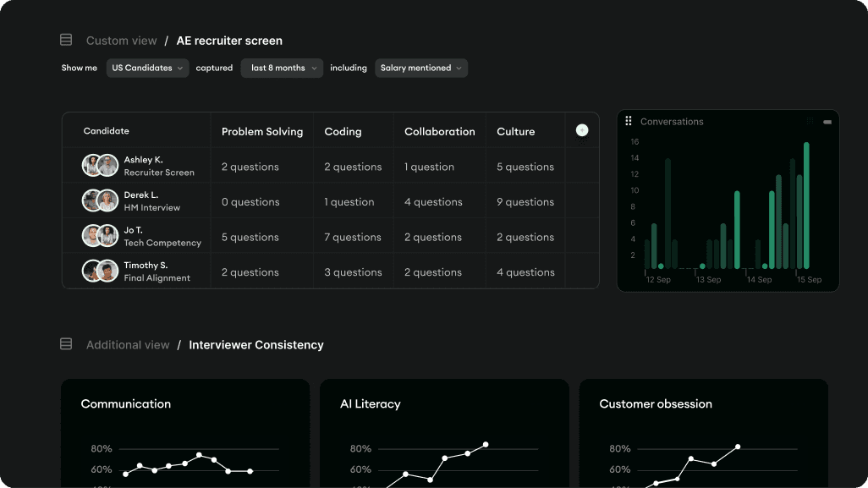Open Jo T. Tech Competency row
Screen dimensions: 868x488
coord(331,236)
